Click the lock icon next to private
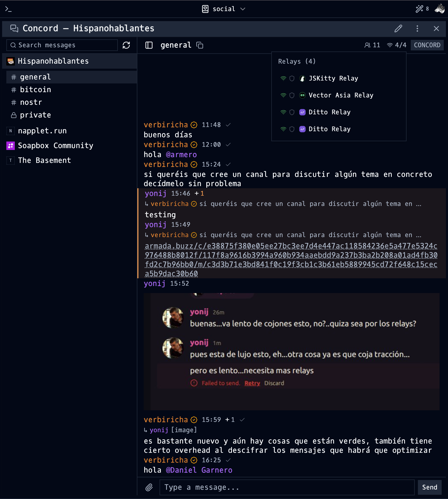Screen dimensions: 448x499 pos(14,115)
